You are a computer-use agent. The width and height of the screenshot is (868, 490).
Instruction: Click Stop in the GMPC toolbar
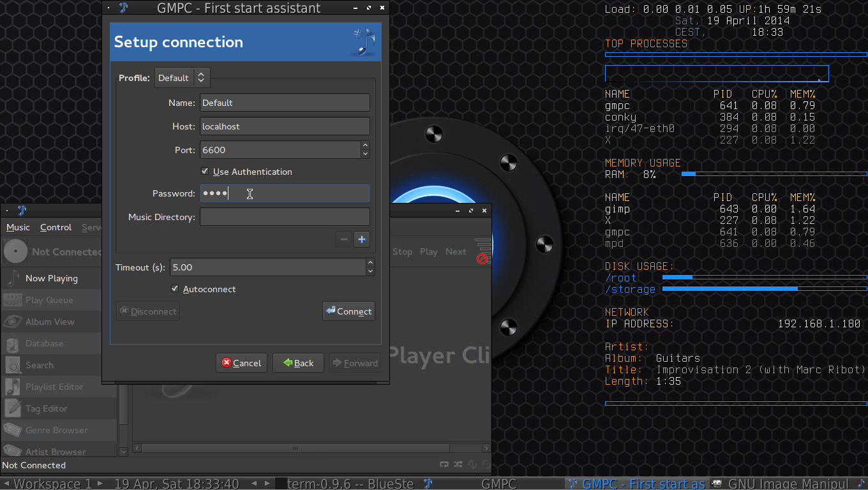click(402, 251)
